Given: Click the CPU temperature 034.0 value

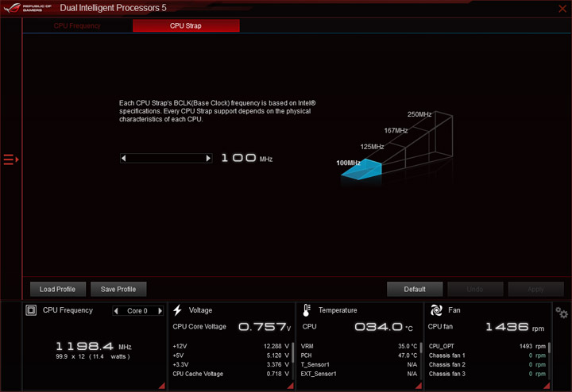Looking at the screenshot, I should 384,327.
